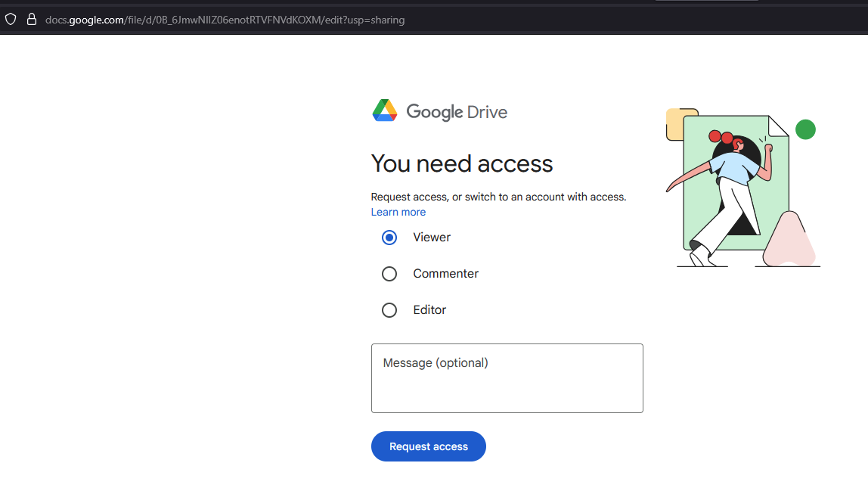This screenshot has width=868, height=491.
Task: Click the docs.google.com URL in address bar
Action: [x=225, y=20]
